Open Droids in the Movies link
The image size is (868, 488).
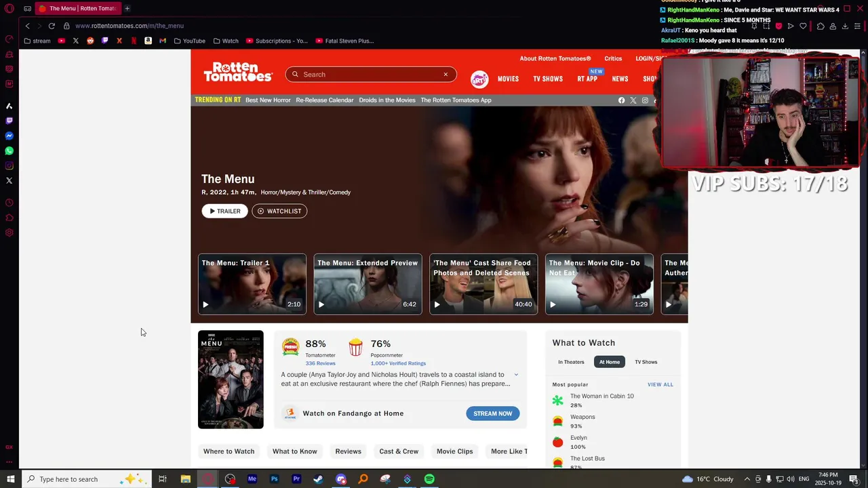387,100
